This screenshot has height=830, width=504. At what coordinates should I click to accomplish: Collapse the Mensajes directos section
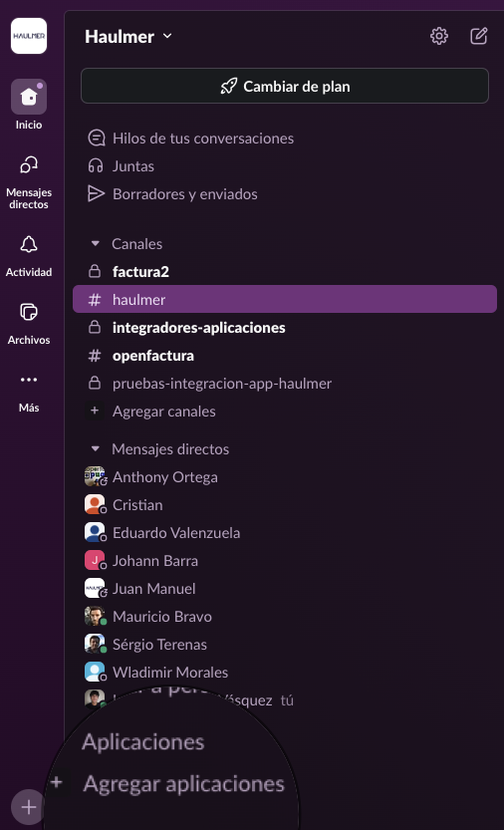tap(96, 449)
